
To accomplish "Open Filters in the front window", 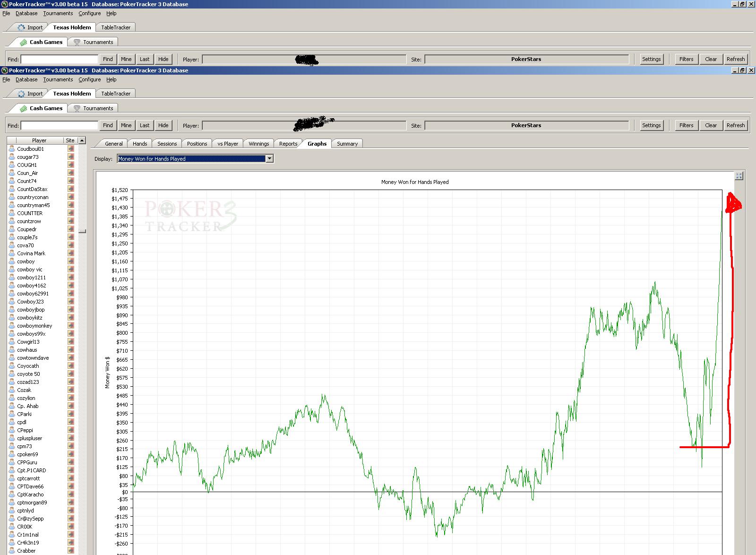I will [686, 125].
